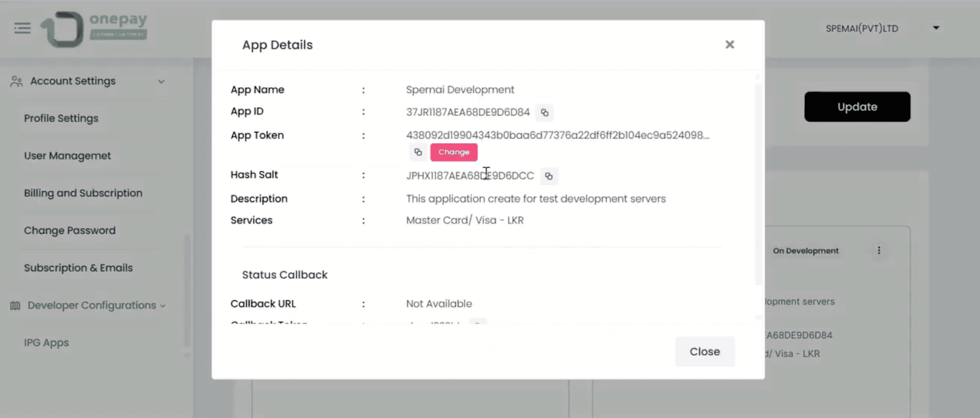Open the hamburger navigation menu
This screenshot has width=980, height=418.
(22, 28)
